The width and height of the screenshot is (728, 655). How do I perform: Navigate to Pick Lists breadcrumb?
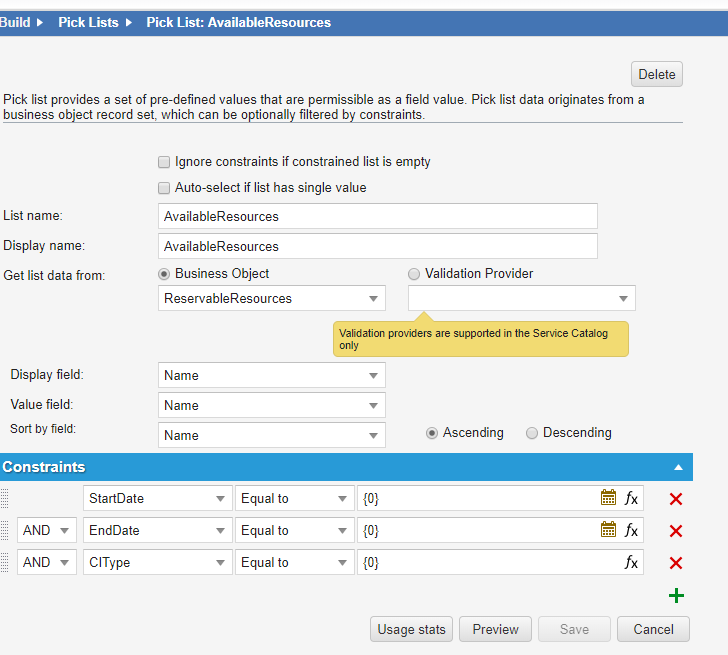pos(88,22)
